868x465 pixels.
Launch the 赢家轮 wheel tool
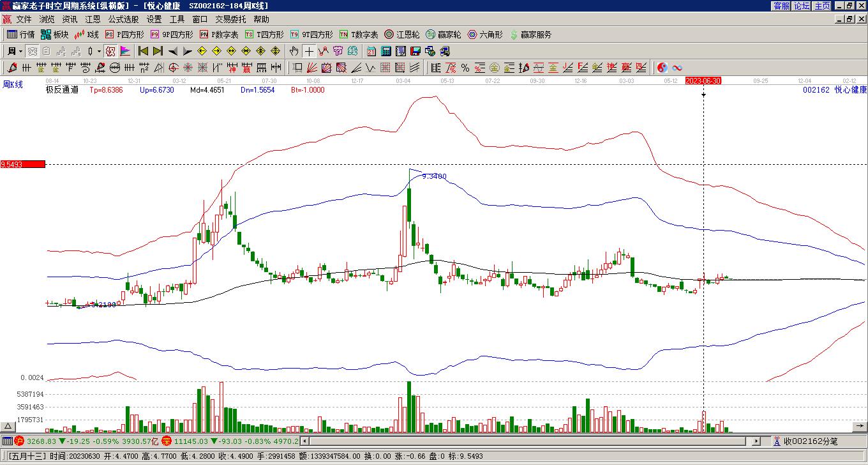coord(444,34)
